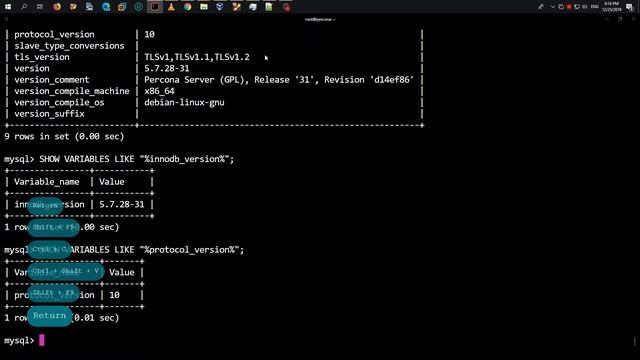Open the red circular icon at taskbar end
Screen dimensions: 640x360
(x=287, y=7)
